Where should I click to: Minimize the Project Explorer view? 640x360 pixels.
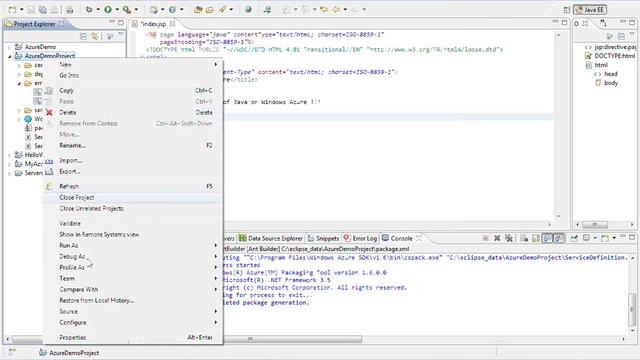(111, 22)
